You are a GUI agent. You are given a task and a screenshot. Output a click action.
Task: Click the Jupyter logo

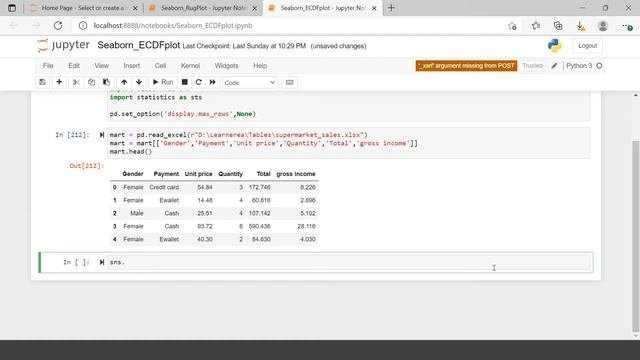click(x=63, y=45)
